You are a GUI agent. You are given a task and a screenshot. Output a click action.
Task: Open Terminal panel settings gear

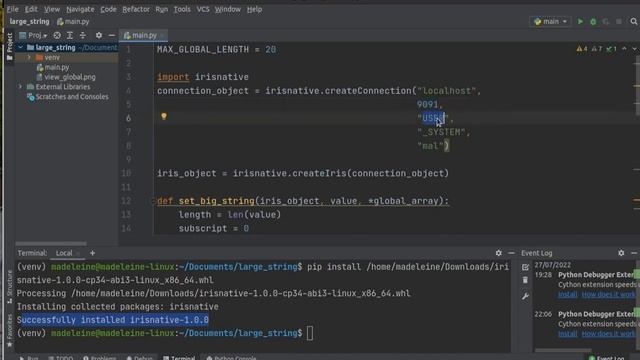(498, 253)
